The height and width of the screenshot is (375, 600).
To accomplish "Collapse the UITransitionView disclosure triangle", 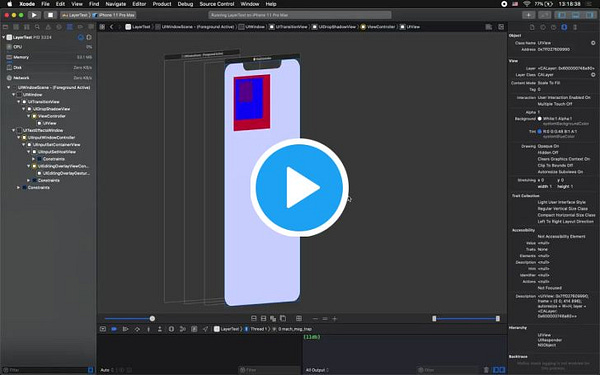I will click(18, 102).
